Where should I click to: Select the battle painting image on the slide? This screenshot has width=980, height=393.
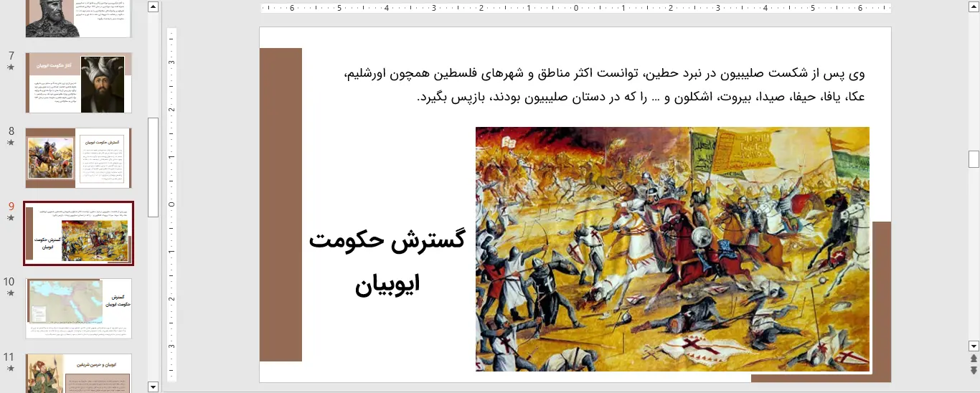672,249
